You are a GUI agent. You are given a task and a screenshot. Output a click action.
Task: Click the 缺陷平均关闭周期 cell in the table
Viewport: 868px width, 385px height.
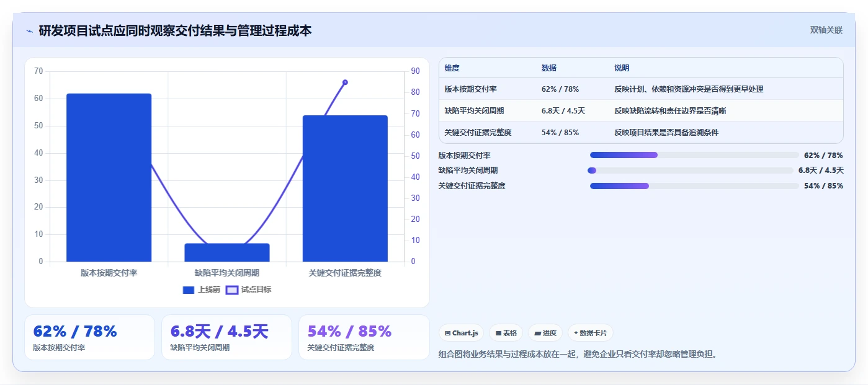(x=474, y=111)
